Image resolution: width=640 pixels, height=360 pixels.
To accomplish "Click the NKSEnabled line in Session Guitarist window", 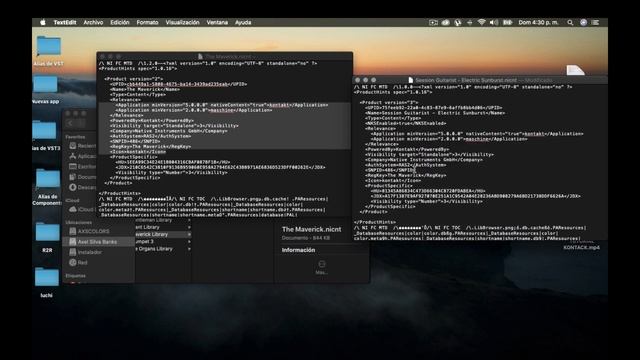I will pos(406,123).
